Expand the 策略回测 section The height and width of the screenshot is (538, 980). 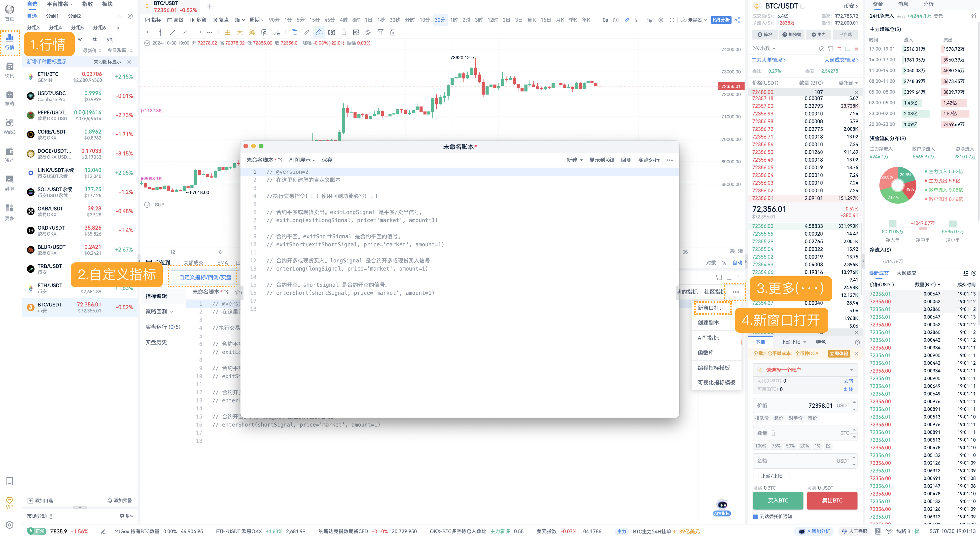[x=159, y=311]
